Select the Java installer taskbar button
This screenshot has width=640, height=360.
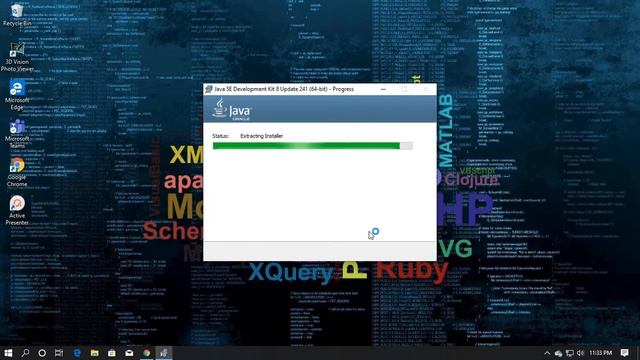pos(164,353)
